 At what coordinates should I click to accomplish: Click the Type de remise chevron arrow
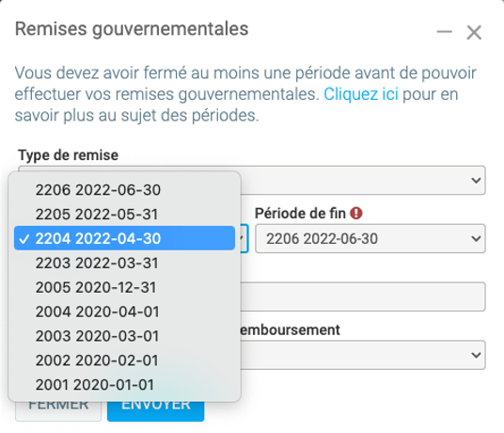pyautogui.click(x=476, y=180)
